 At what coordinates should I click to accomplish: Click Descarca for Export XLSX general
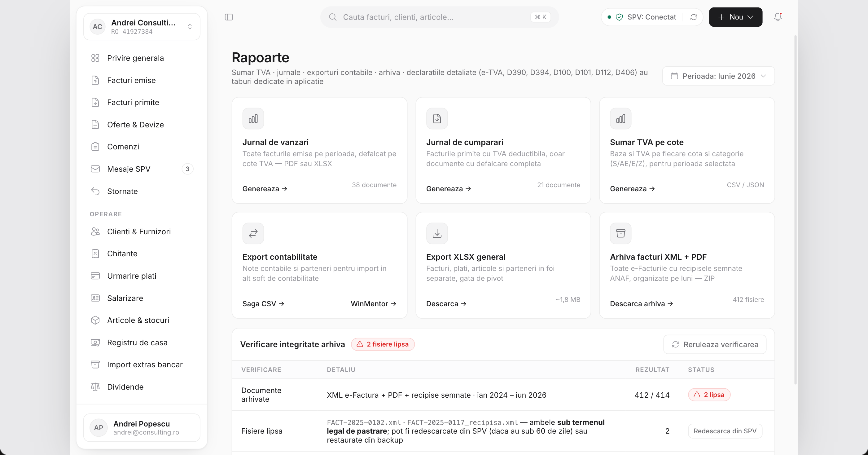(x=446, y=304)
